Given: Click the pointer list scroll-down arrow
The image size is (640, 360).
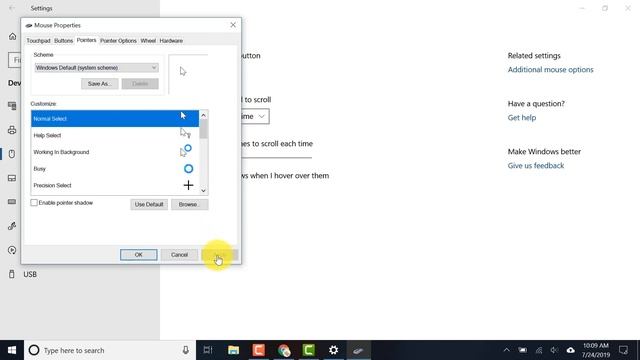Looking at the screenshot, I should tap(203, 190).
